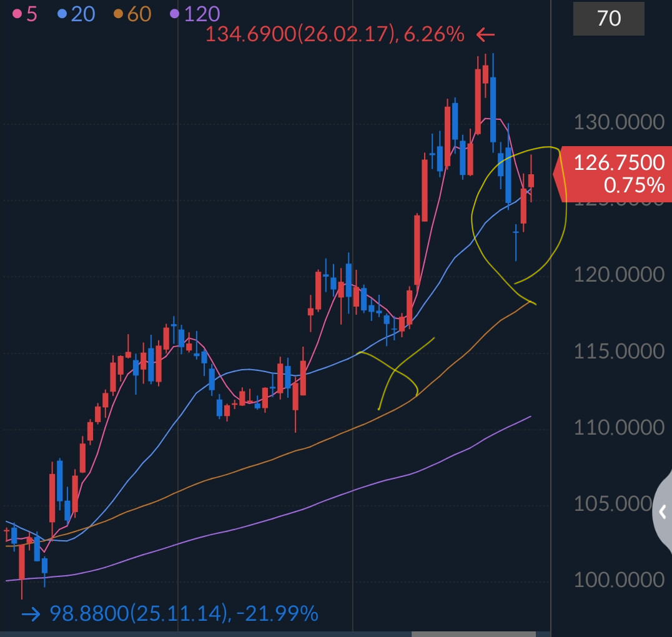Click the pink dot of legend 5
This screenshot has width=672, height=637.
coord(17,14)
